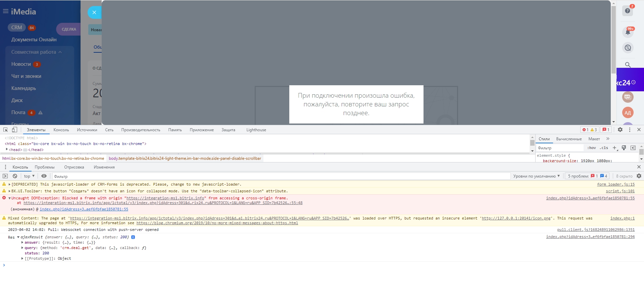Clear the console with the ban icon
Screen dimensions: 644x292
(x=15, y=176)
